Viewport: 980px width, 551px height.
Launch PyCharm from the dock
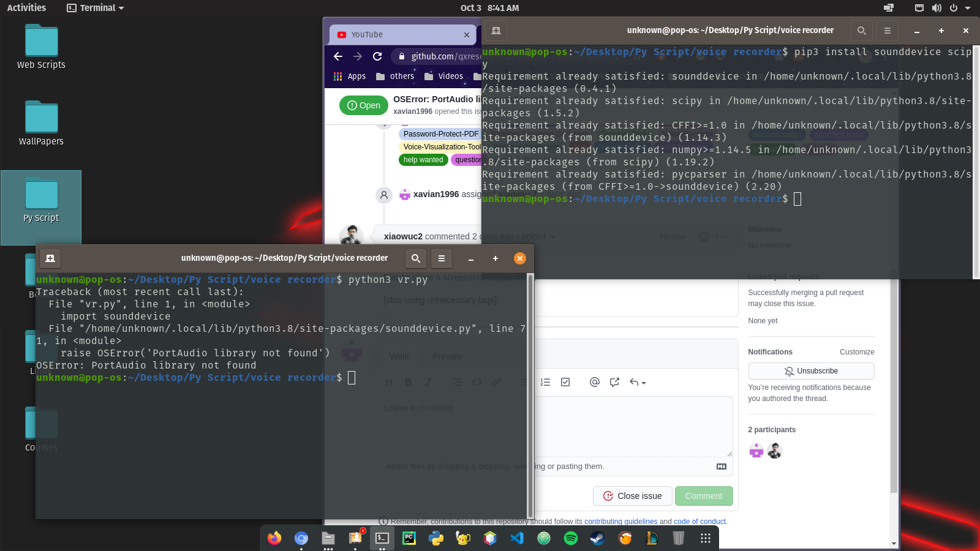click(x=409, y=538)
